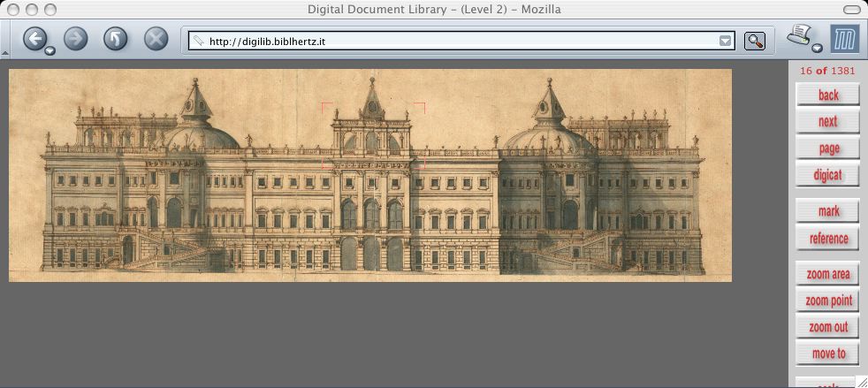
Task: Open 'digicat' from the sidebar
Action: click(827, 175)
